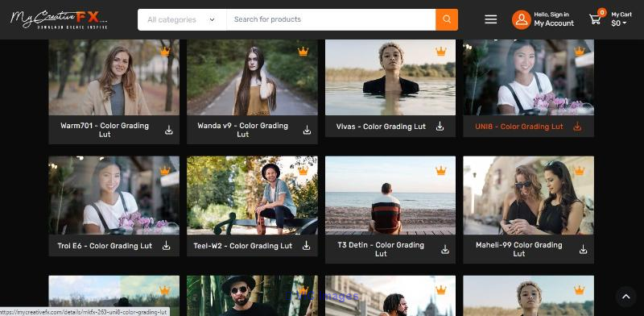Open Vivas - Color Grading Lut title
The height and width of the screenshot is (316, 644).
[381, 127]
